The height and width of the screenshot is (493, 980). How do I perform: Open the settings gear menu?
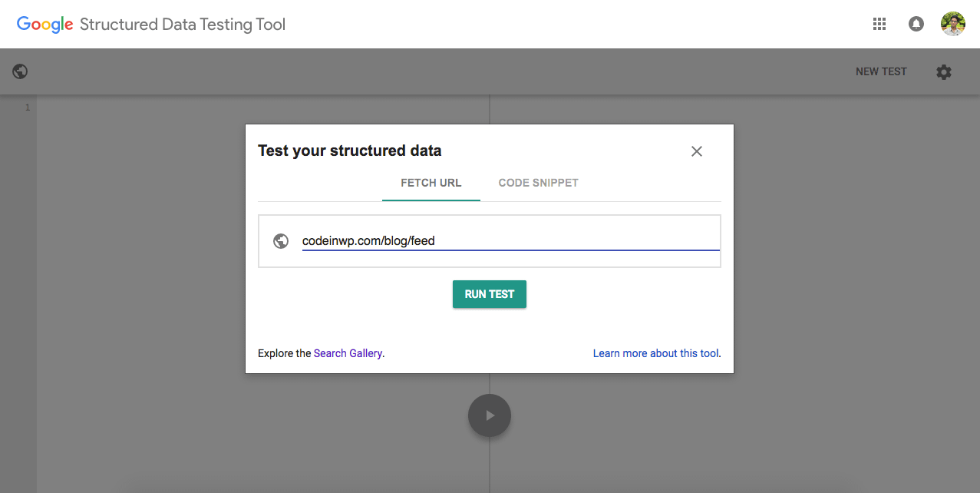[x=943, y=71]
